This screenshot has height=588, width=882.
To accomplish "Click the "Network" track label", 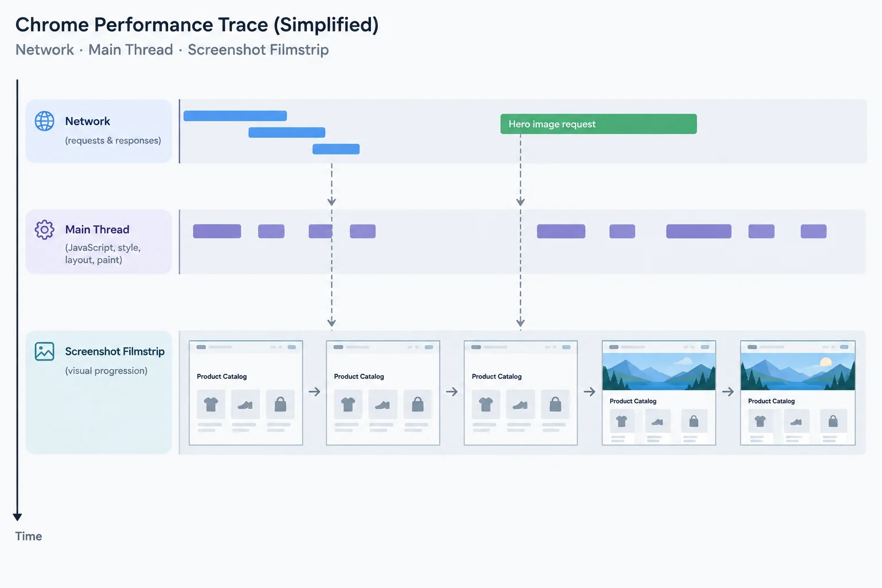I will (x=87, y=121).
